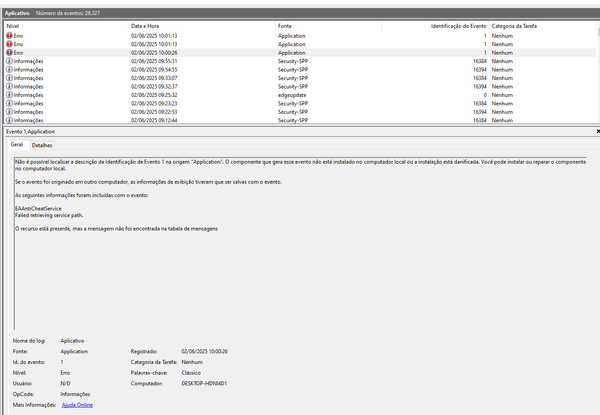Switch to the Detalhes tab
This screenshot has height=415, width=600.
[42, 145]
